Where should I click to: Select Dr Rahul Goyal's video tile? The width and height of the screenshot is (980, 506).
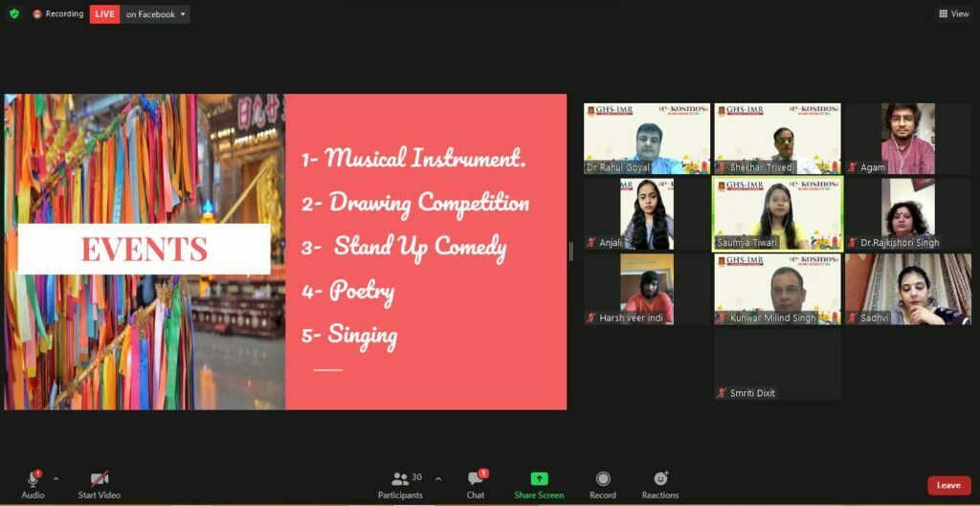(647, 139)
